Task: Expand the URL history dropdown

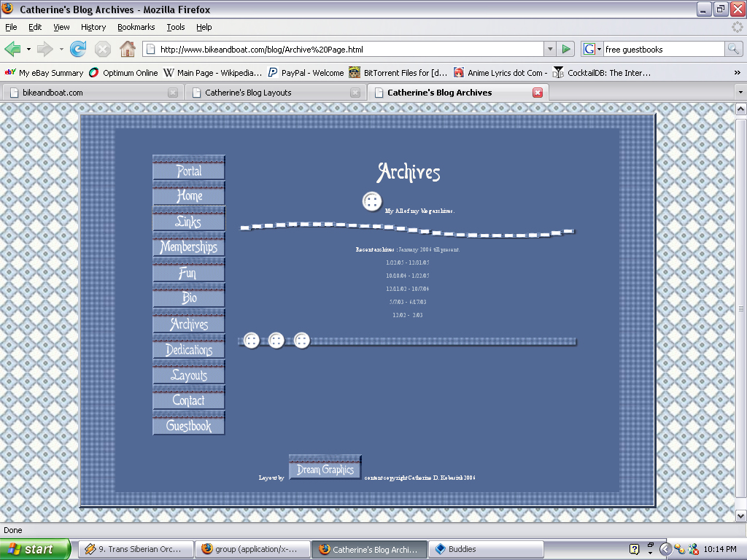Action: tap(550, 50)
